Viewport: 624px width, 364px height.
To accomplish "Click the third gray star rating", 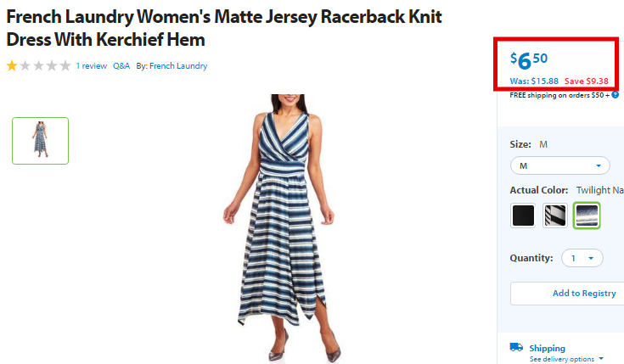I will tap(38, 65).
